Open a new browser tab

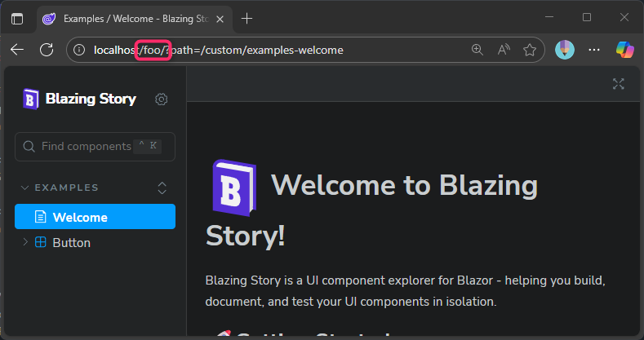(246, 19)
